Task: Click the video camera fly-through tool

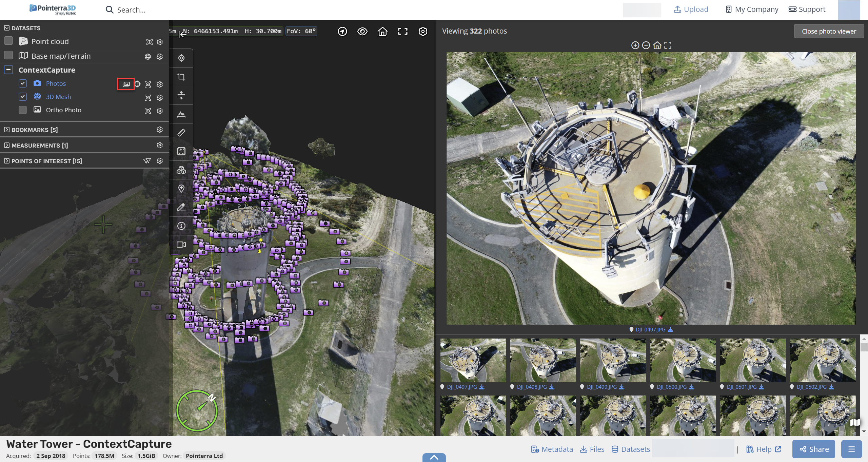Action: [x=181, y=245]
